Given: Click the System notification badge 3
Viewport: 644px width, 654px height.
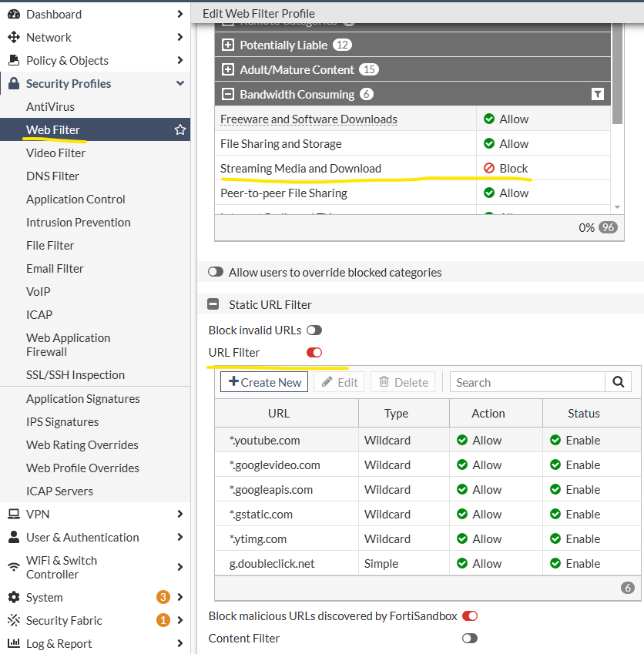Looking at the screenshot, I should coord(163,597).
